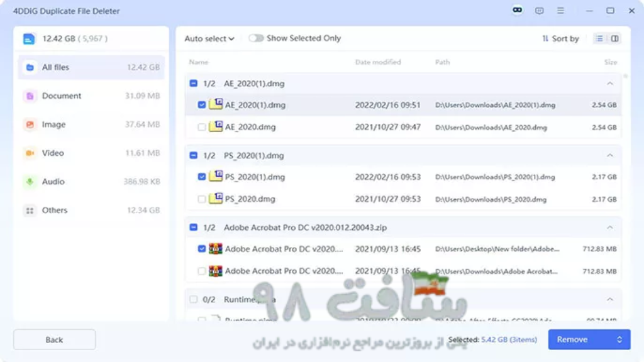Screen dimensions: 644x362
Task: Click the Document category icon
Action: pyautogui.click(x=30, y=96)
